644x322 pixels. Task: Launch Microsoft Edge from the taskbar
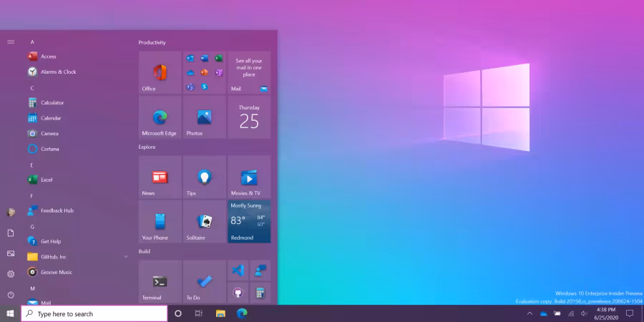tap(242, 314)
